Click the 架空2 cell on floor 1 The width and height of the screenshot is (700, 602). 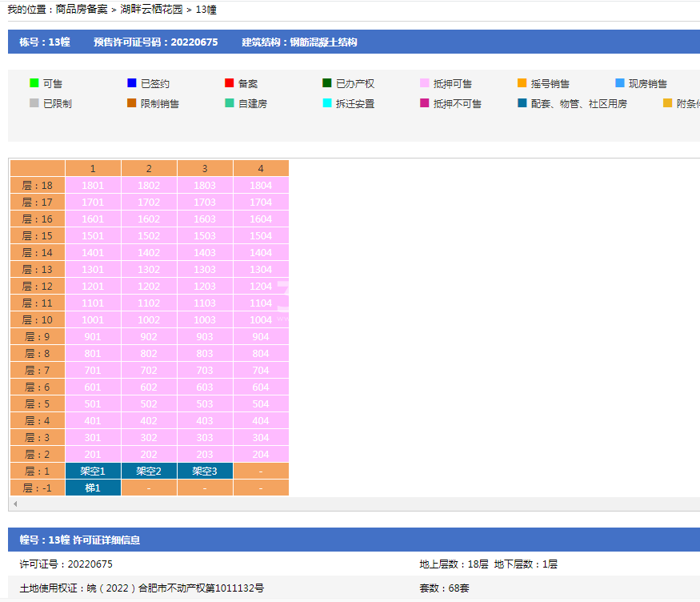coord(149,472)
